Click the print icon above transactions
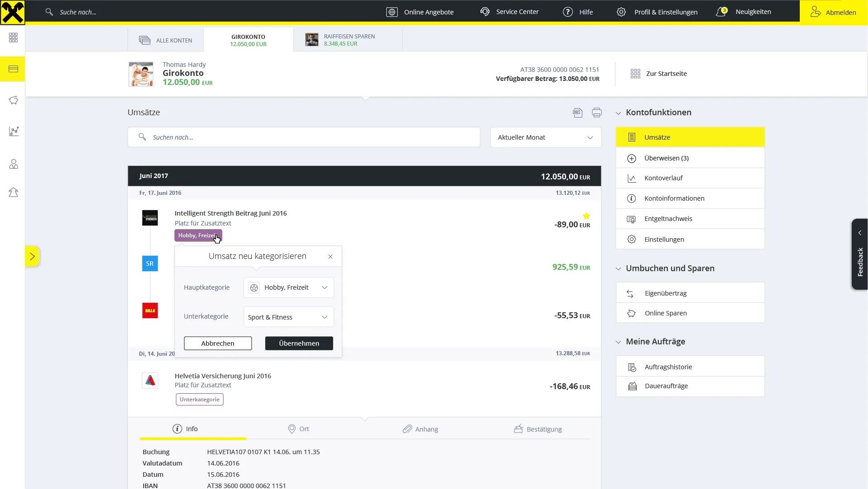Viewport: 868px width, 489px height. (596, 113)
